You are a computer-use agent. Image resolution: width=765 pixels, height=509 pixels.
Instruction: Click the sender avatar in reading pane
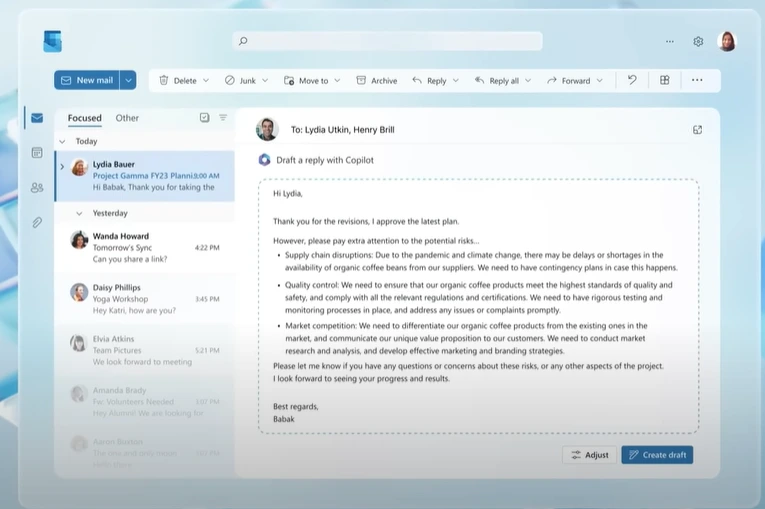click(267, 129)
